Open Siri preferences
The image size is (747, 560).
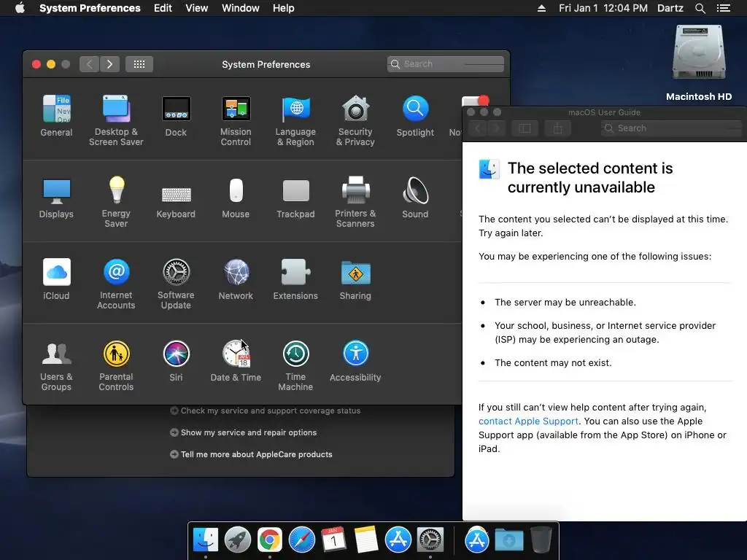pyautogui.click(x=176, y=361)
